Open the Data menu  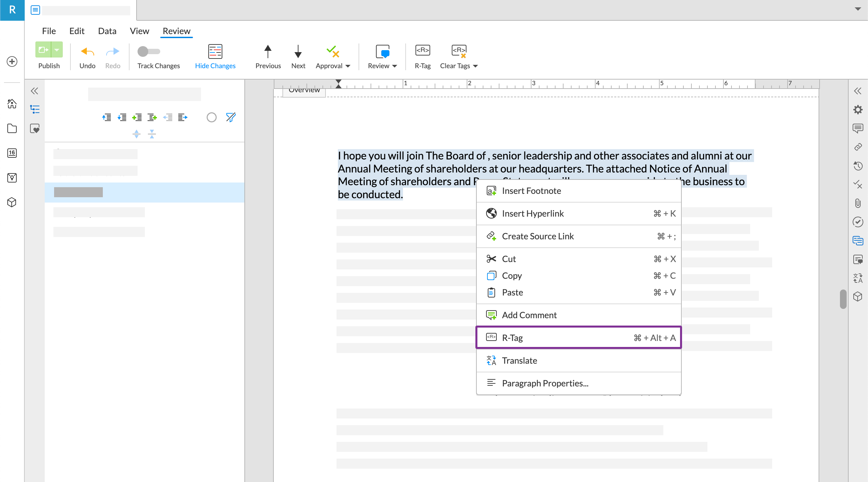(x=107, y=31)
